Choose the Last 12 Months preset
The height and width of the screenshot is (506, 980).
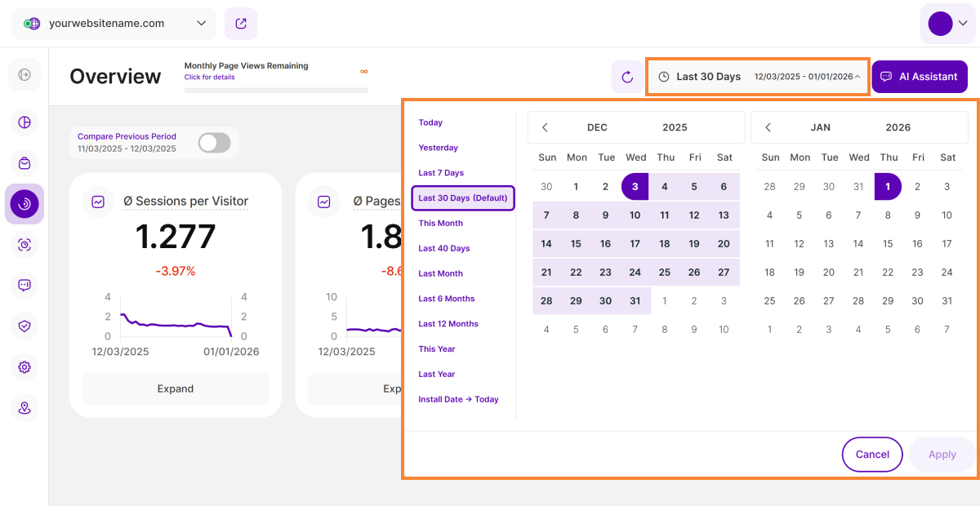click(448, 324)
